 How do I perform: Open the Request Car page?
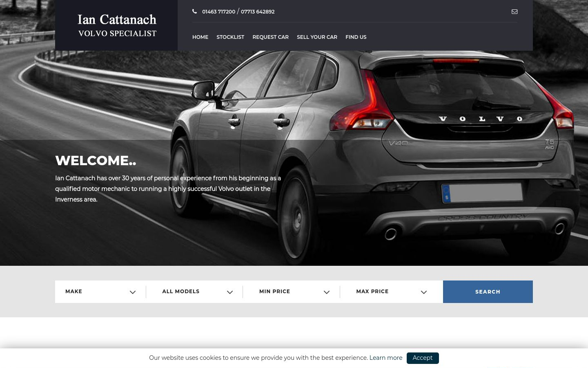(x=270, y=37)
